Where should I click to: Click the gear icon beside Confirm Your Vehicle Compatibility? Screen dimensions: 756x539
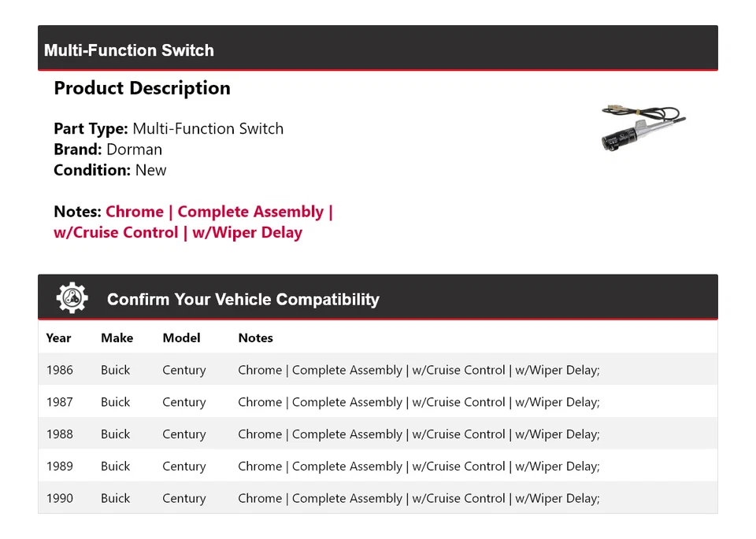click(72, 298)
